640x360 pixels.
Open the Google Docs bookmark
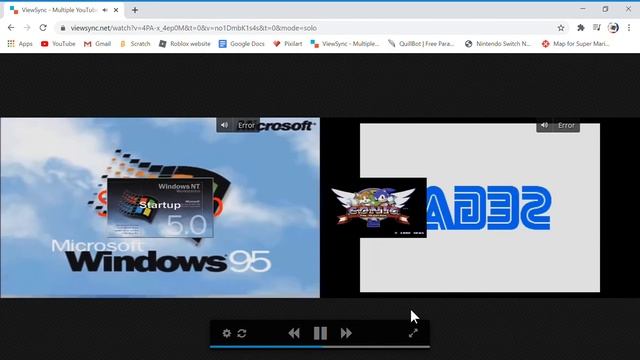click(x=242, y=44)
